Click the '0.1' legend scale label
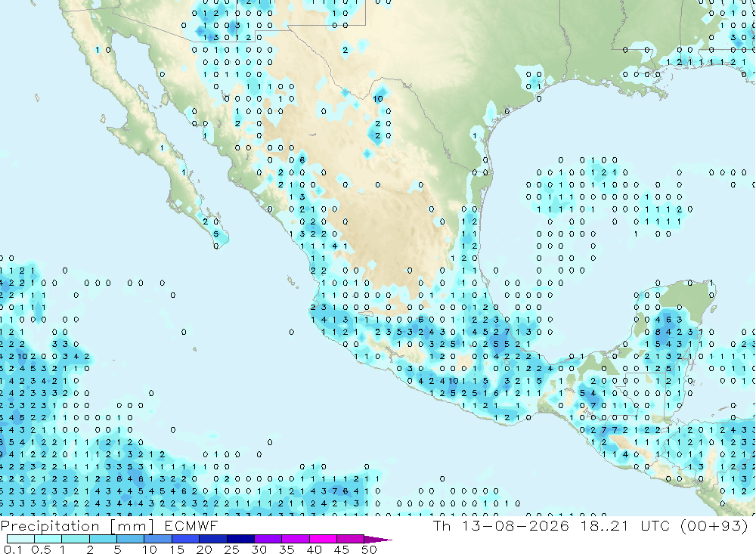 [x=13, y=549]
